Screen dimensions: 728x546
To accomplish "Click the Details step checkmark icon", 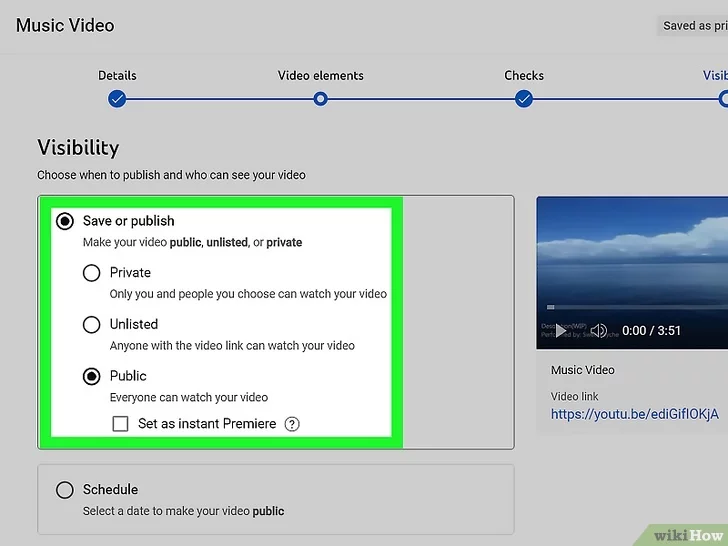I will click(117, 99).
